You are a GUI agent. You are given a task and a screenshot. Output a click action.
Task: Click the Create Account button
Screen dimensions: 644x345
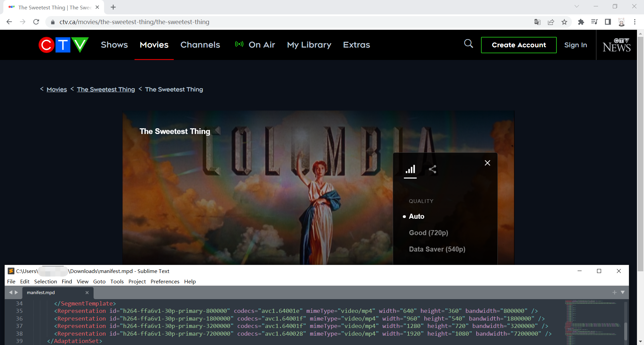click(519, 45)
